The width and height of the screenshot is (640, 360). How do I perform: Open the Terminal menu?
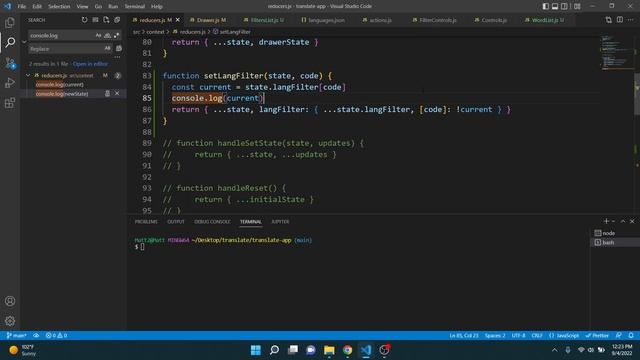click(x=135, y=7)
